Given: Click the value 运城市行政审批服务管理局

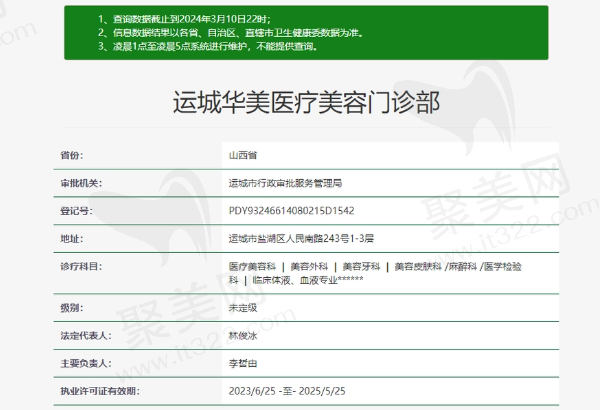Looking at the screenshot, I should point(285,183).
